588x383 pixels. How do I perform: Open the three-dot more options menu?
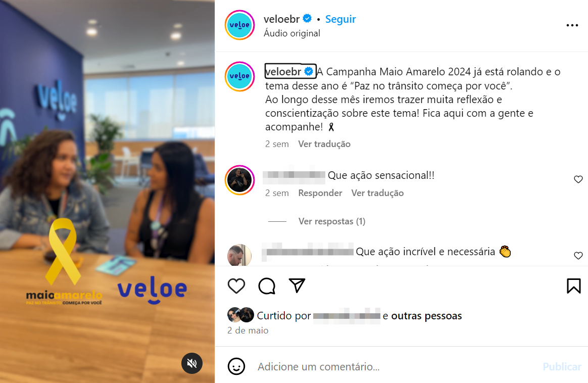(x=572, y=25)
